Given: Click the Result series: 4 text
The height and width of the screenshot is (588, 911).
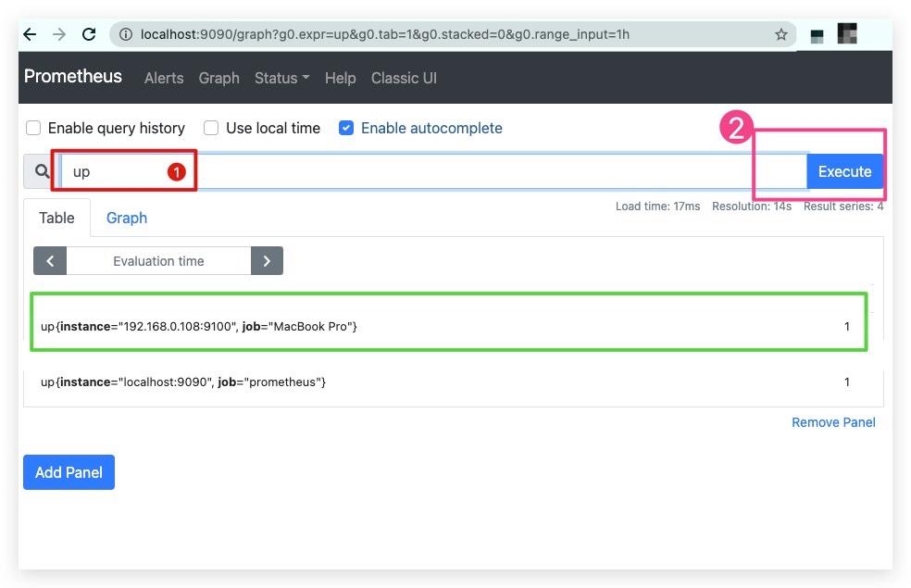Looking at the screenshot, I should [x=843, y=206].
